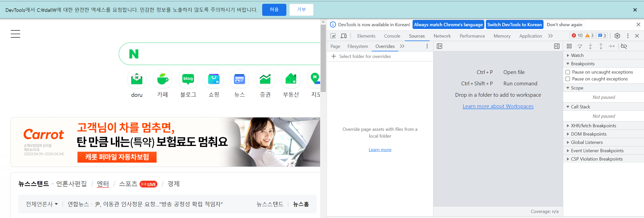
Task: Hide the debugger sidebar pane
Action: (557, 46)
